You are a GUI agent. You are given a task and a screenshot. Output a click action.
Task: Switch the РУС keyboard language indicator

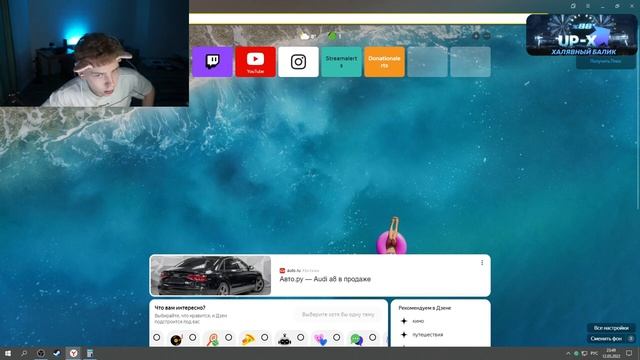pos(594,353)
